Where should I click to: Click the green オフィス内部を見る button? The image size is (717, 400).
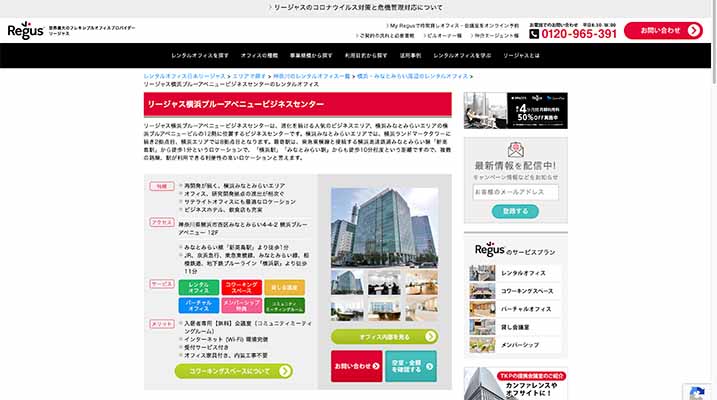(x=384, y=337)
